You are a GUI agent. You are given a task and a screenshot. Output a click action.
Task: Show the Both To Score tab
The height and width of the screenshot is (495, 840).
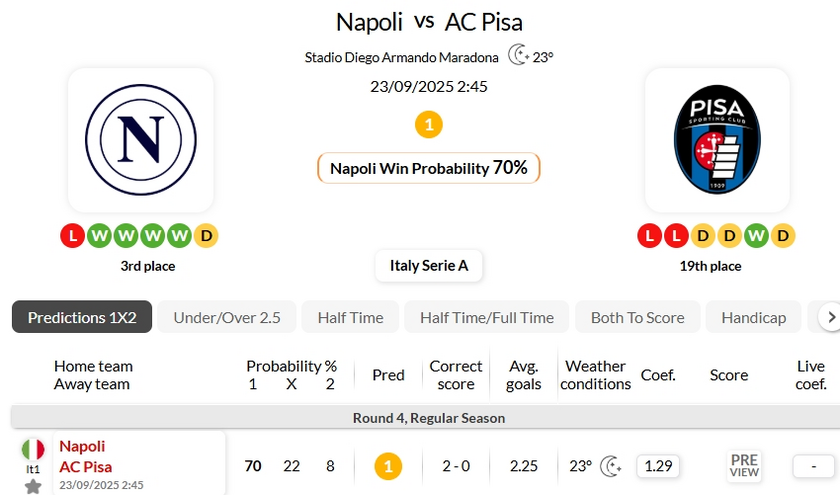(x=637, y=317)
